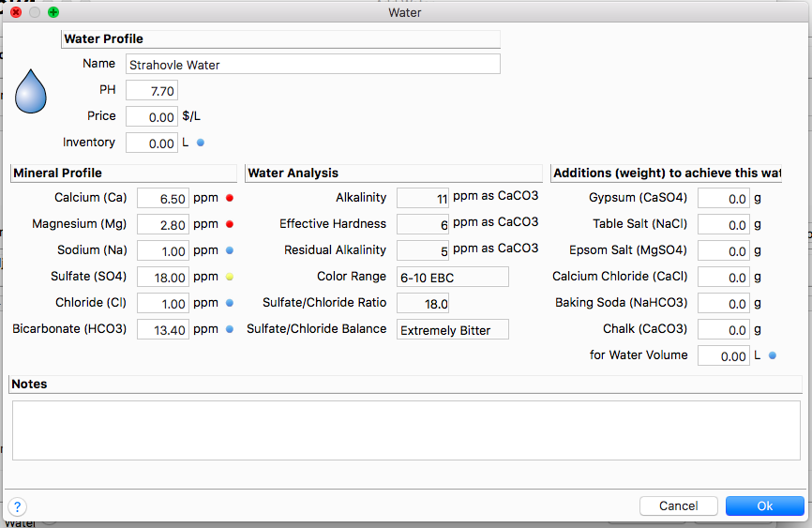Image resolution: width=812 pixels, height=528 pixels.
Task: Edit the water profile Name field
Action: click(312, 65)
